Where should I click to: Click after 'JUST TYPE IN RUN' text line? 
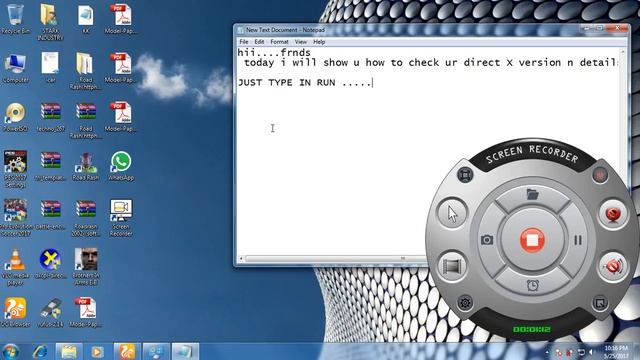373,82
